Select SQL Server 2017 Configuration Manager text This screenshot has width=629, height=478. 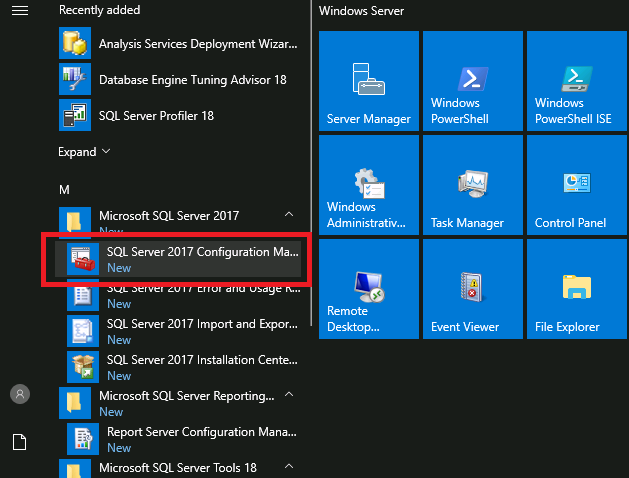(x=203, y=252)
